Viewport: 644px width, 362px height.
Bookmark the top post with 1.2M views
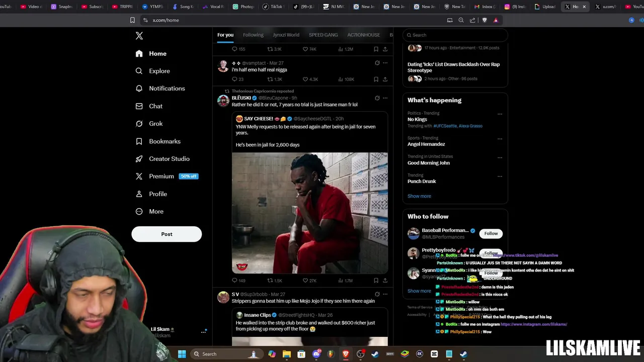(x=376, y=49)
